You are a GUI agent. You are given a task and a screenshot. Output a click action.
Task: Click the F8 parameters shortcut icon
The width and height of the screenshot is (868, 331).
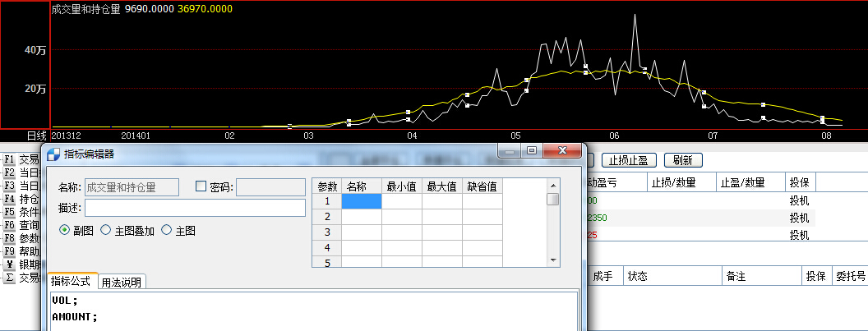tap(10, 238)
